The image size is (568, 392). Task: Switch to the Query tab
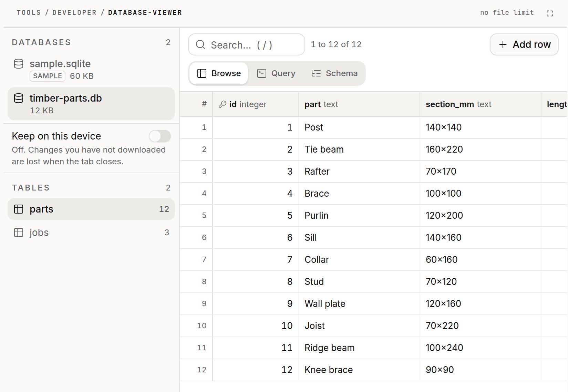coord(276,73)
